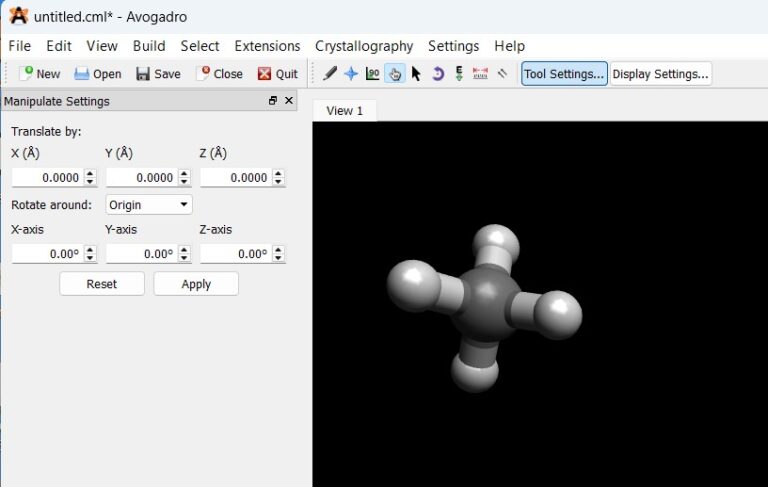Open the Extensions menu
This screenshot has width=768, height=487.
click(267, 46)
